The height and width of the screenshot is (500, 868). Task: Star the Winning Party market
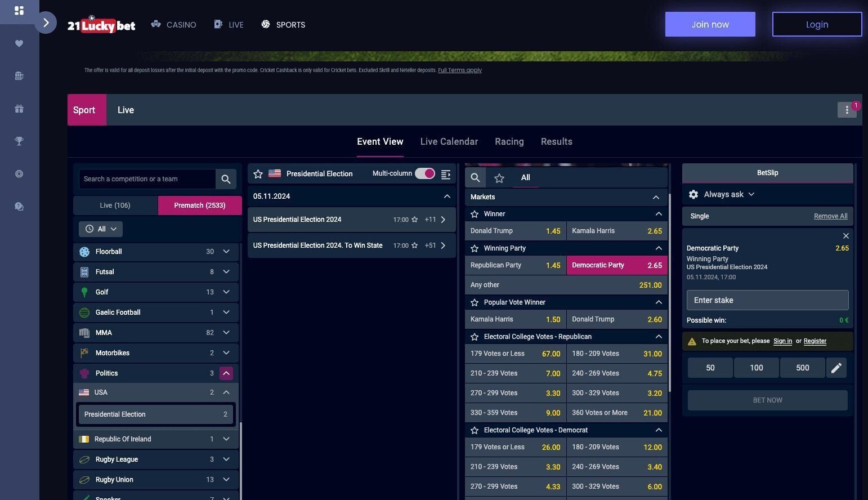475,248
